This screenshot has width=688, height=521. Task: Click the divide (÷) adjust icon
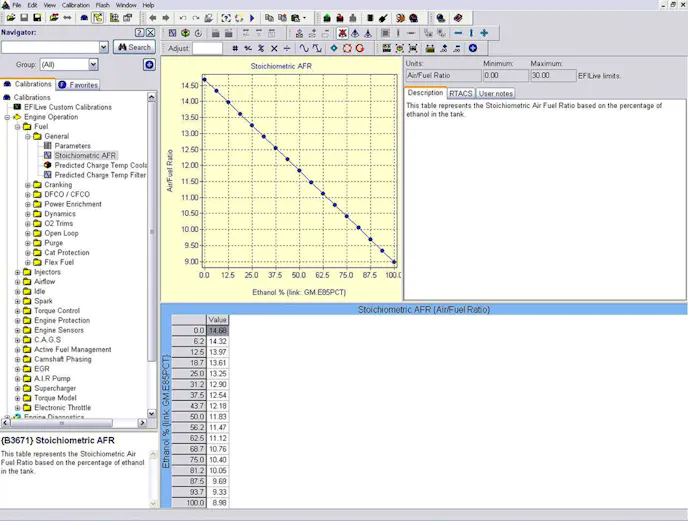287,48
